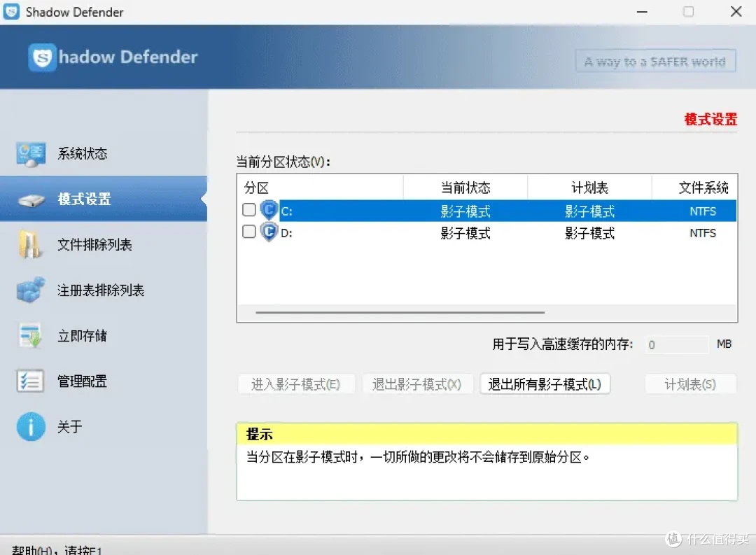Click the hint text about 影子模式 changes
Viewport: 756px width, 555px height.
coord(417,457)
